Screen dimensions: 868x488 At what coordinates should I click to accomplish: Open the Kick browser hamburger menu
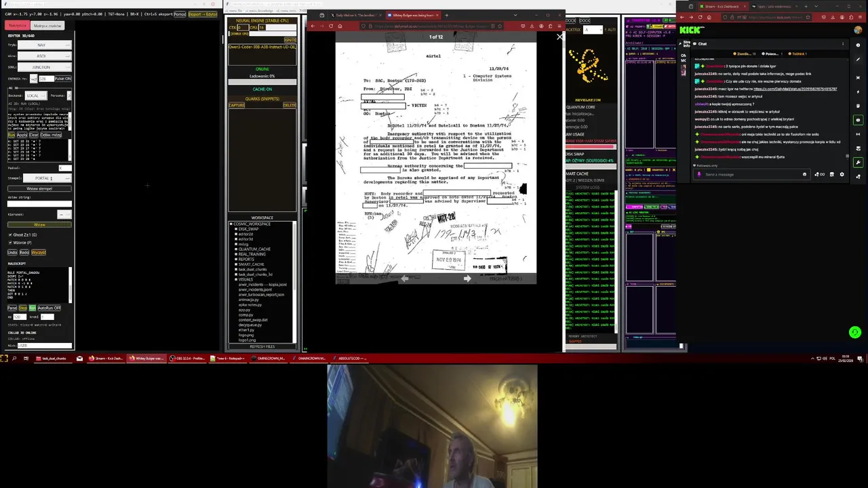[860, 17]
